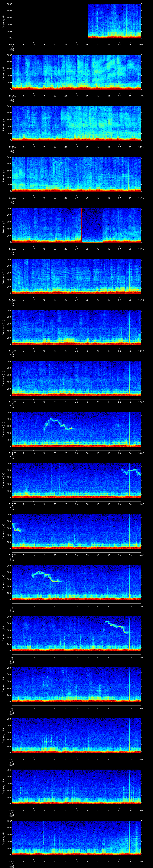Click the spectrogram panel starting at 3:24:00
Image resolution: width=153 pixels, height=868 pixels.
click(77, 787)
